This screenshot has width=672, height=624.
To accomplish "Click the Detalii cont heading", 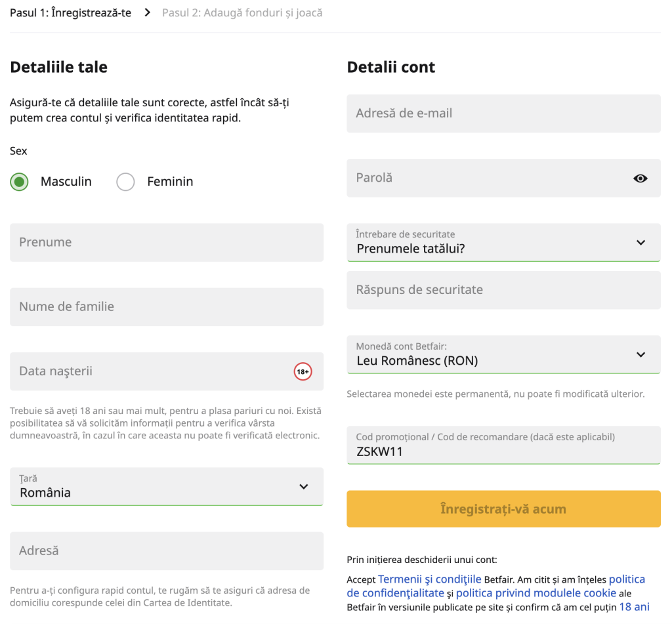I will (x=391, y=68).
